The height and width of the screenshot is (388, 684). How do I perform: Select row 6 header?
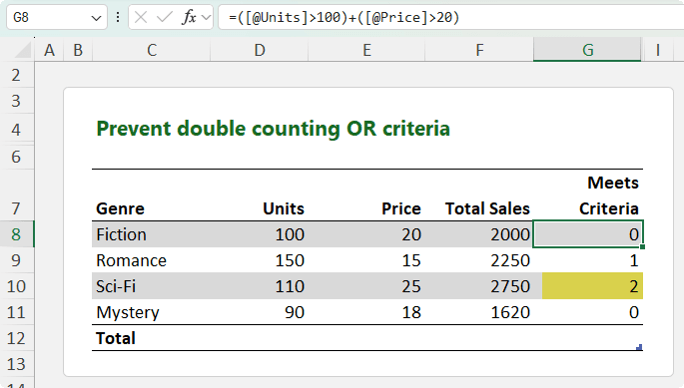(x=17, y=156)
